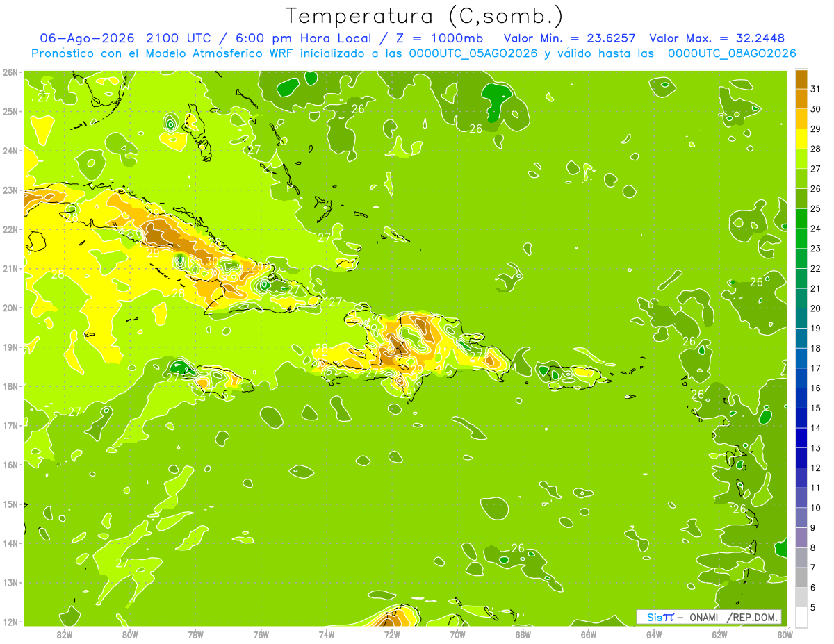This screenshot has height=644, width=834.
Task: Click the '21N' latitude axis label
Action: (11, 268)
